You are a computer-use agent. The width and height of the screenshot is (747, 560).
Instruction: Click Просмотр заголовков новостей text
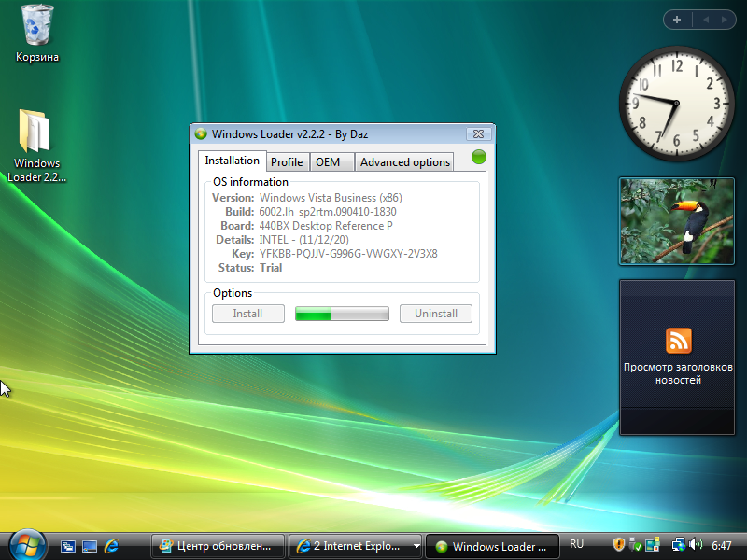coord(678,373)
